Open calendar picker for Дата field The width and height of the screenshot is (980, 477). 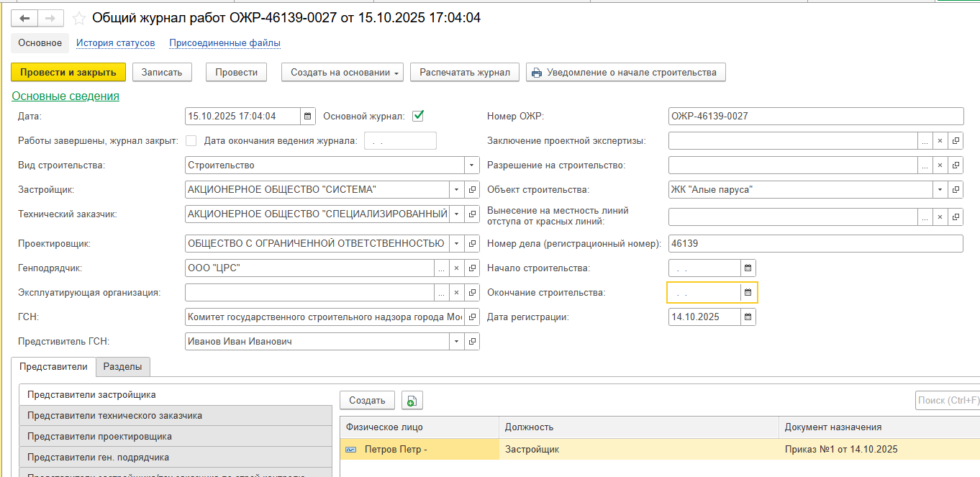[308, 116]
